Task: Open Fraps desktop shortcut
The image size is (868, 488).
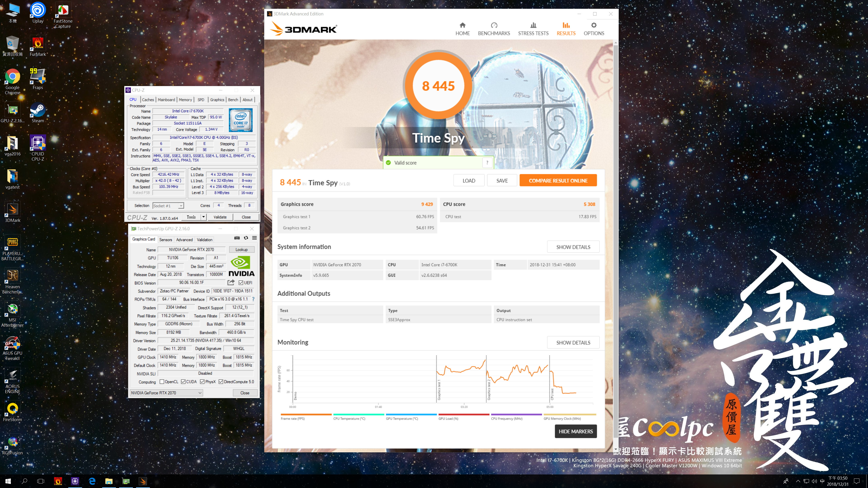Action: coord(38,79)
